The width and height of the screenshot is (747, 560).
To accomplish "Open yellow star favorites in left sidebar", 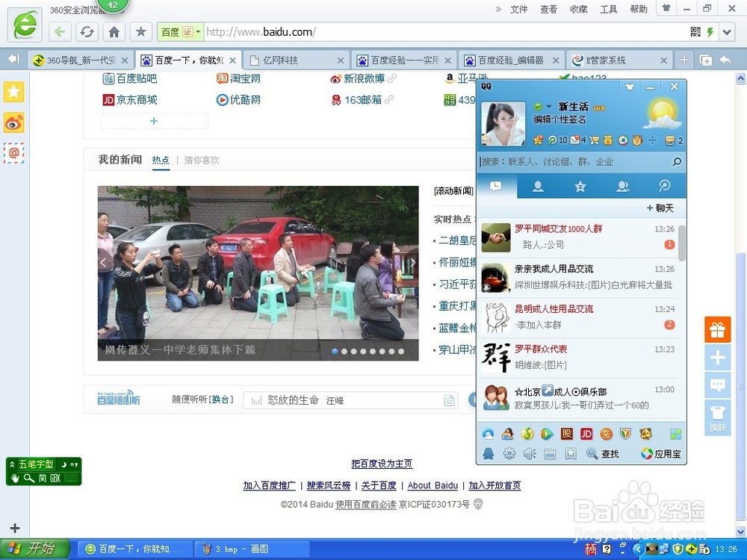I will (x=13, y=91).
